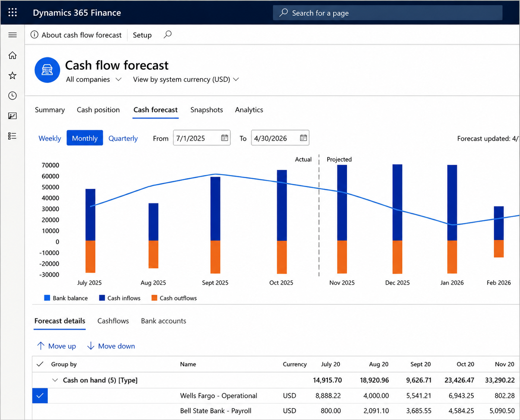
Task: Select the Monthly view option
Action: [85, 138]
